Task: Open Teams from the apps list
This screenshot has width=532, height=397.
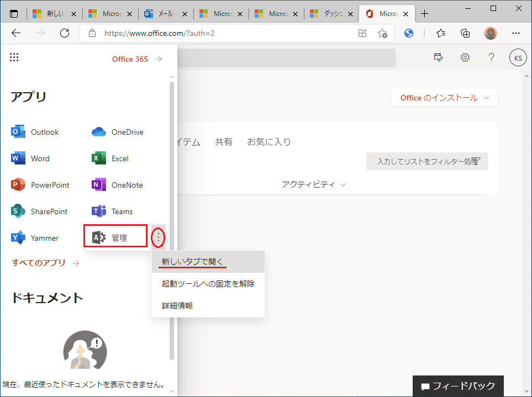Action: [112, 211]
